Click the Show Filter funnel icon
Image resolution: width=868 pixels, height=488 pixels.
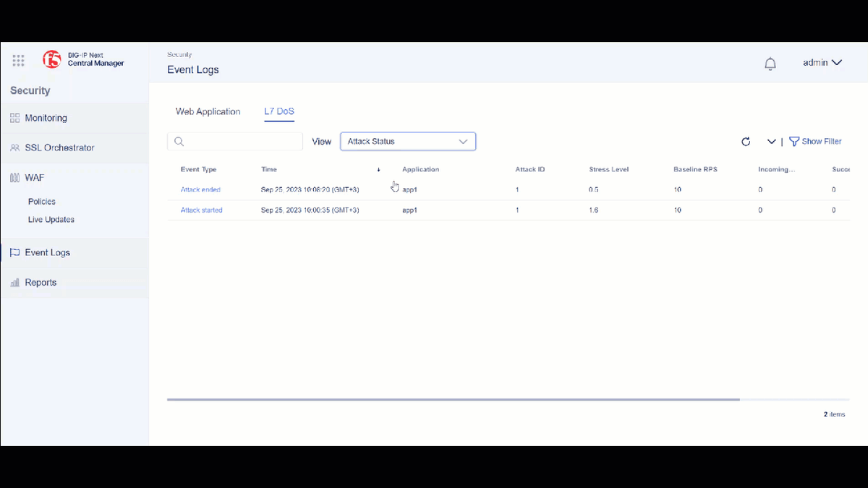tap(793, 142)
